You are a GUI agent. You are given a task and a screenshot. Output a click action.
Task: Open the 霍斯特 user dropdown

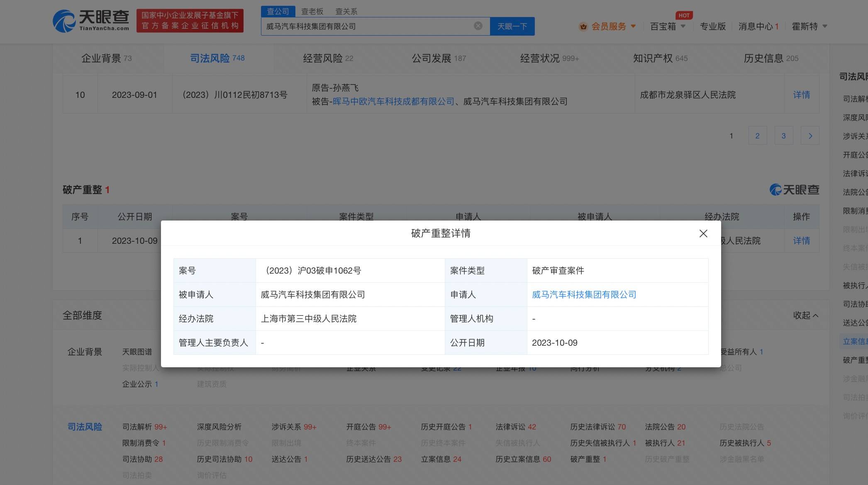pos(809,26)
